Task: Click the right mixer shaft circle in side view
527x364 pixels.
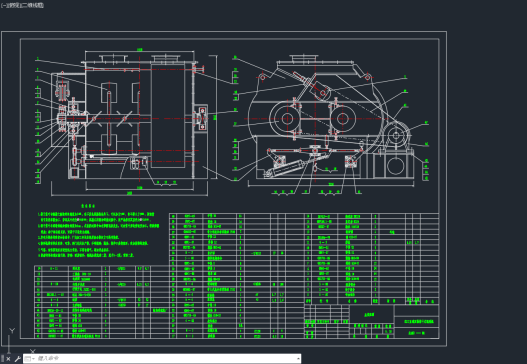Action: point(342,118)
